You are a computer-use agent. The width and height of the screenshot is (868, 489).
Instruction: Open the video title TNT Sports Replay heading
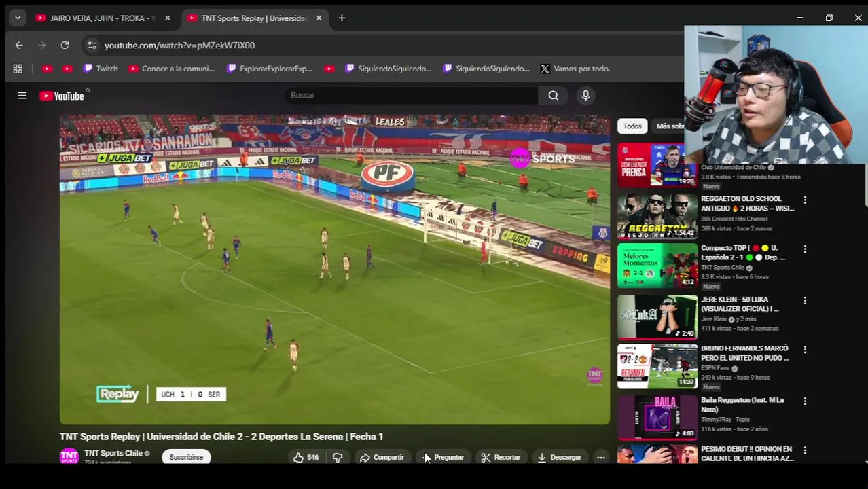221,437
